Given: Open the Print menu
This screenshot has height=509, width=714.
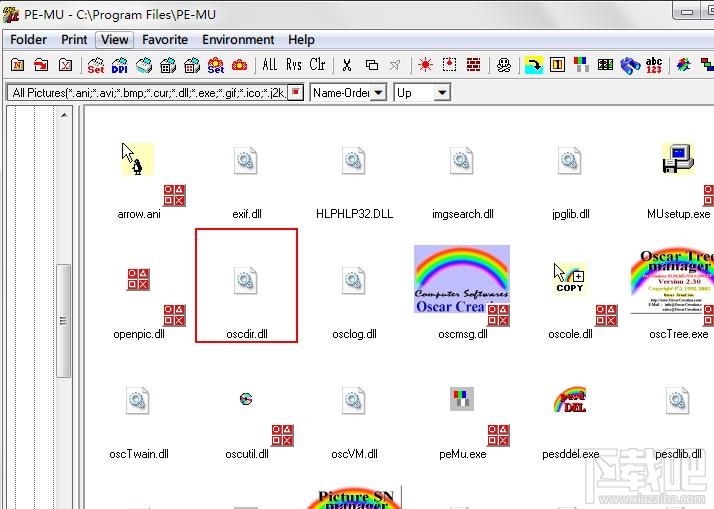Looking at the screenshot, I should 74,40.
